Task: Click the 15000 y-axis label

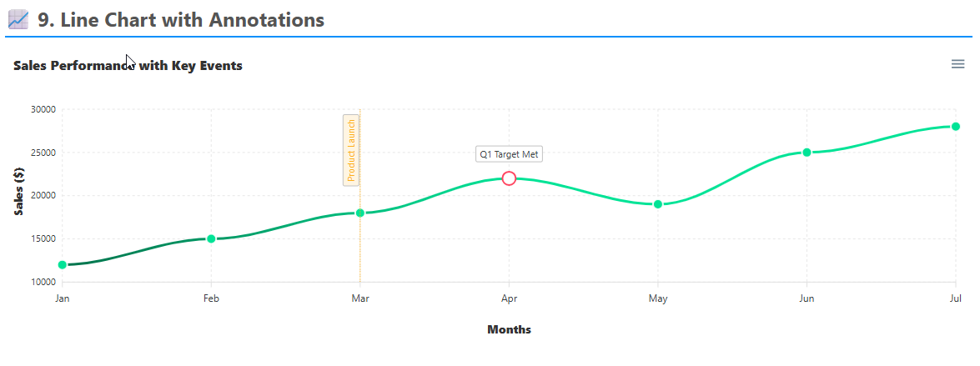Action: tap(42, 238)
